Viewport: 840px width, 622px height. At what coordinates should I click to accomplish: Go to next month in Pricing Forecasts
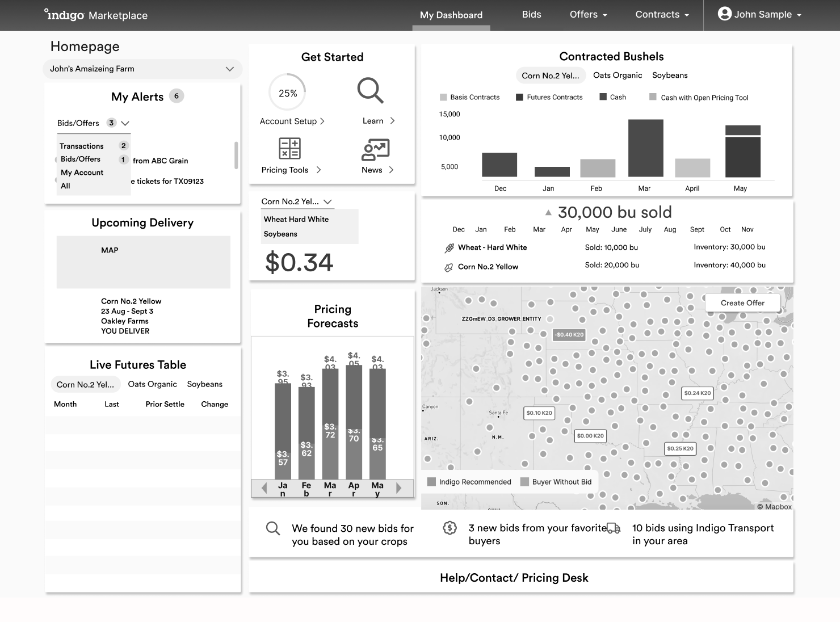point(398,487)
